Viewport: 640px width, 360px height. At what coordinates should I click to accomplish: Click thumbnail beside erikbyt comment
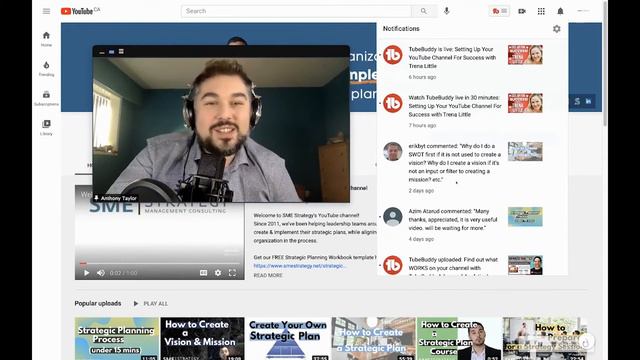coord(525,151)
